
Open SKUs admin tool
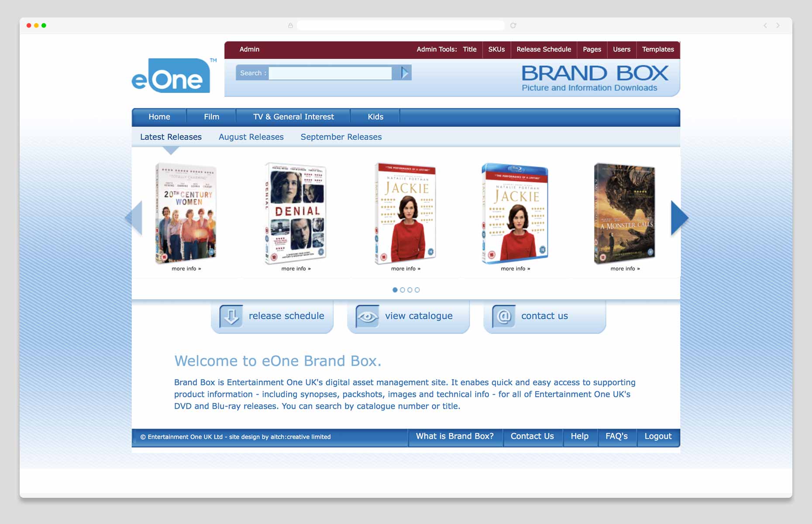(x=496, y=49)
